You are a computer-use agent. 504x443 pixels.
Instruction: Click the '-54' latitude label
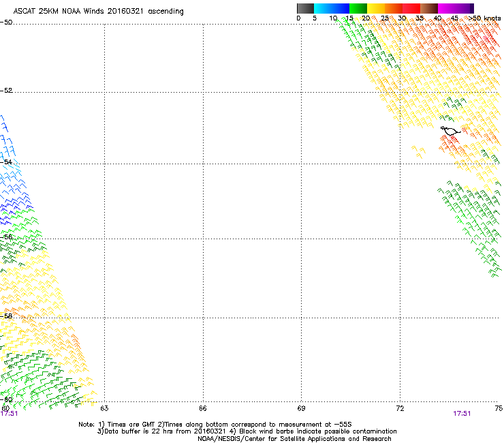6,162
